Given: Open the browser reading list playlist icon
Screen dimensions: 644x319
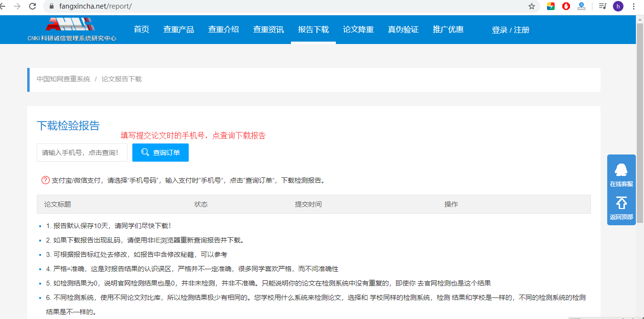Looking at the screenshot, I should click(x=602, y=7).
